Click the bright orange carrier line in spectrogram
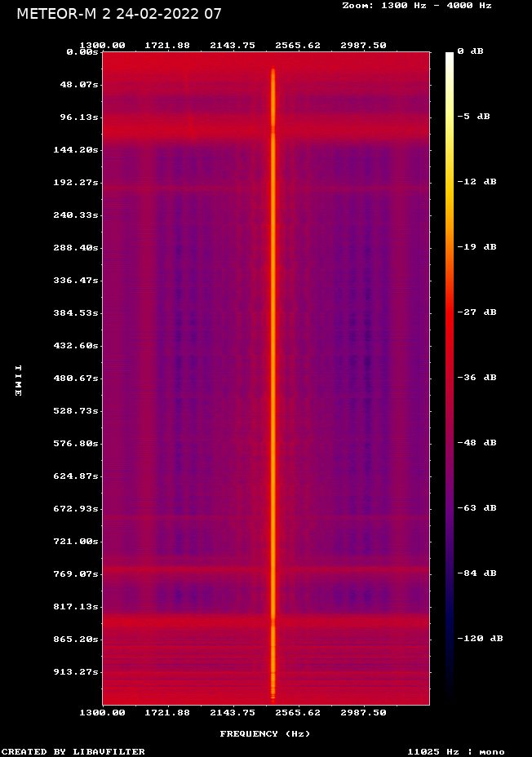532x757 pixels. click(x=273, y=384)
